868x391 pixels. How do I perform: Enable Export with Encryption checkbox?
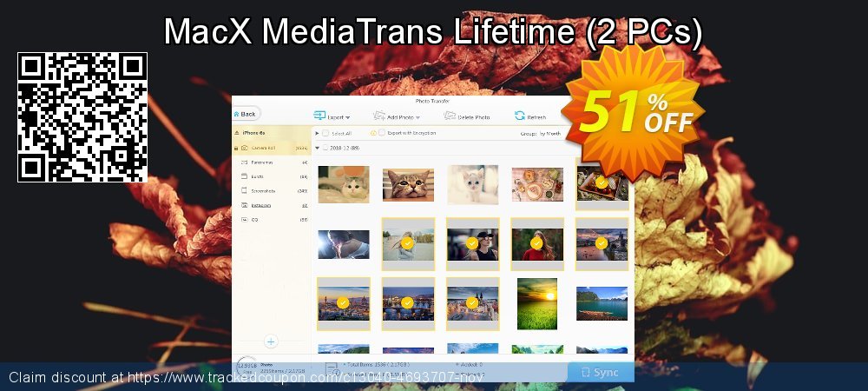click(x=382, y=133)
